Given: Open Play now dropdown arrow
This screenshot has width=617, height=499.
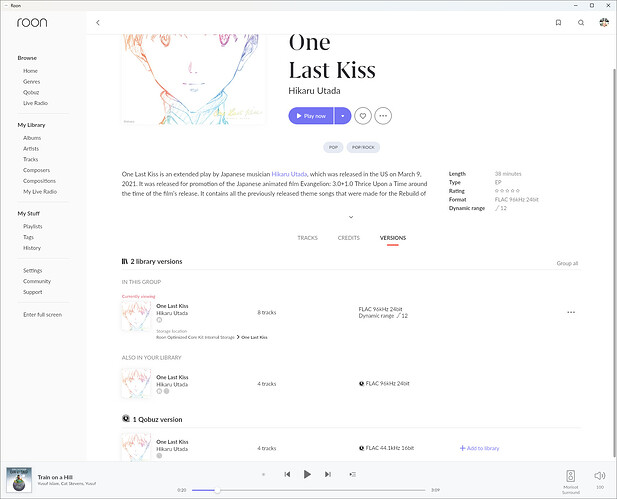Looking at the screenshot, I should coord(343,116).
